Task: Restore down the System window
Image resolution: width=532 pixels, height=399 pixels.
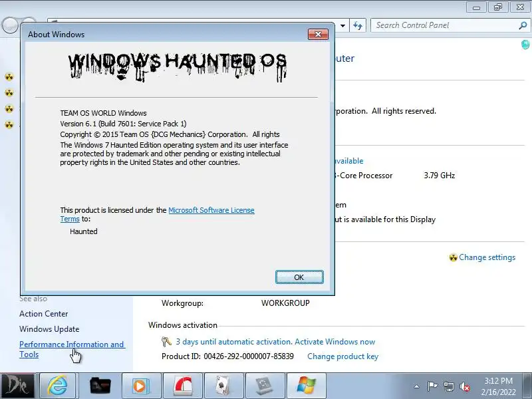Action: click(497, 7)
